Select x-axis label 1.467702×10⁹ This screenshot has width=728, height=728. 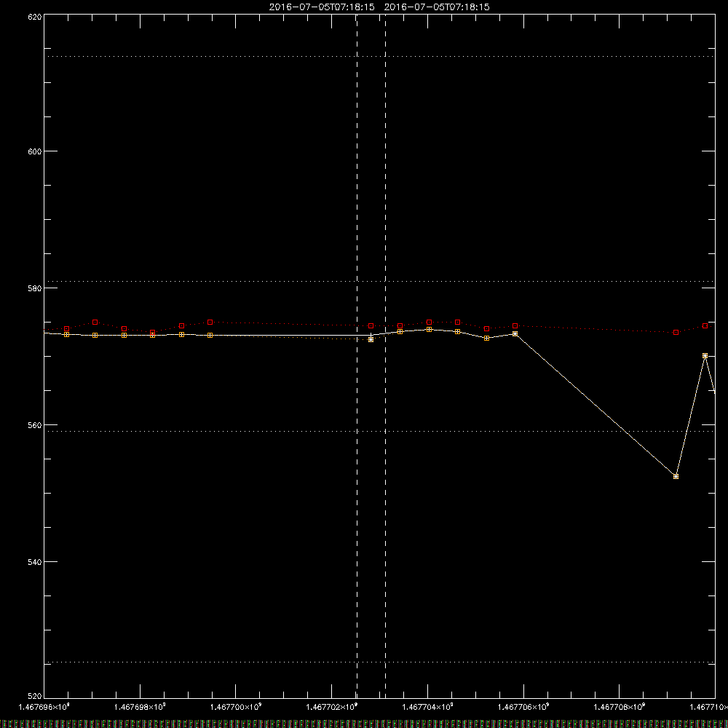click(332, 707)
